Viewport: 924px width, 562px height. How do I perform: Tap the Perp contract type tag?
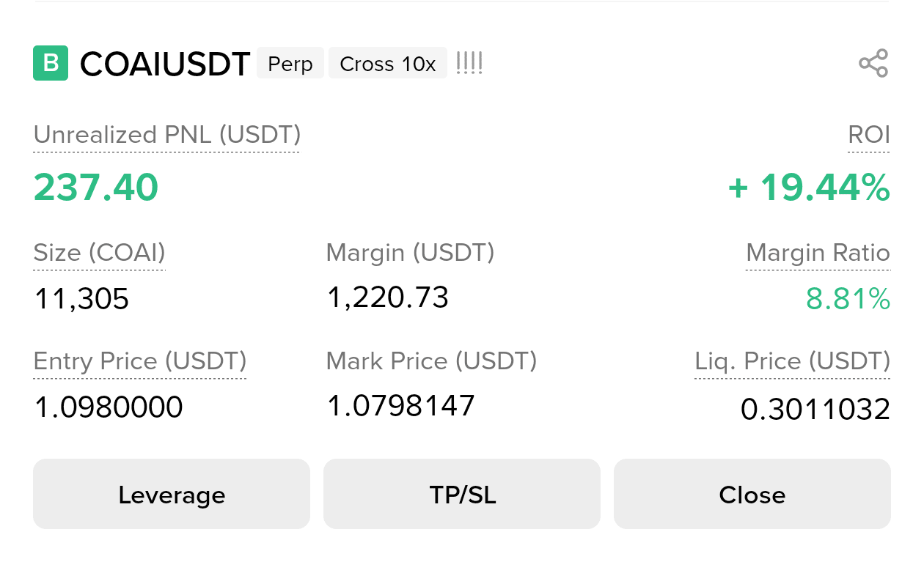click(290, 64)
